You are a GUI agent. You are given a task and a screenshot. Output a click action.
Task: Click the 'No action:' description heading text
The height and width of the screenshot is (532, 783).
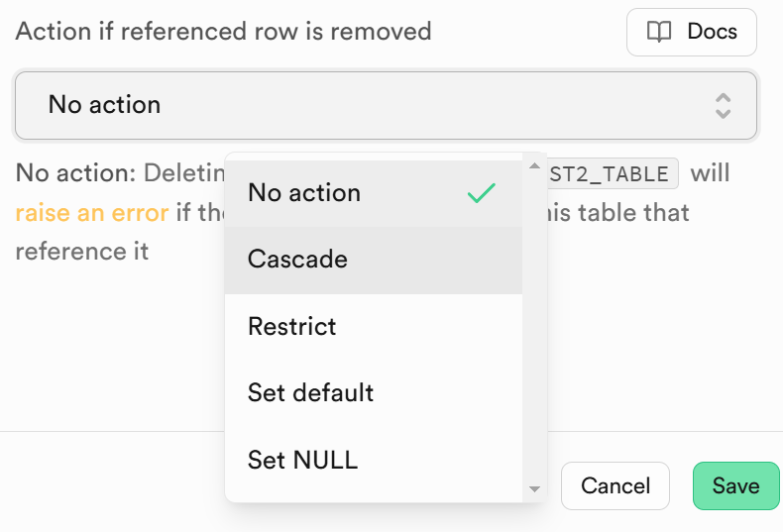click(75, 173)
